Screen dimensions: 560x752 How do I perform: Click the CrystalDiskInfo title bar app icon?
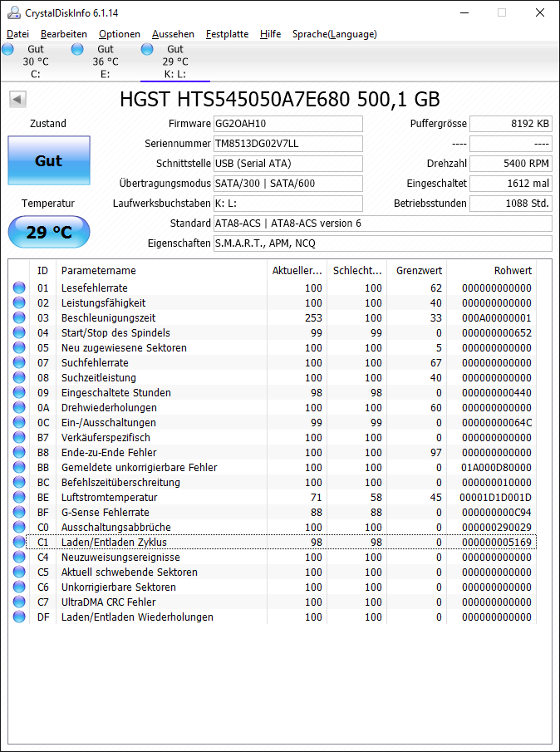click(14, 12)
